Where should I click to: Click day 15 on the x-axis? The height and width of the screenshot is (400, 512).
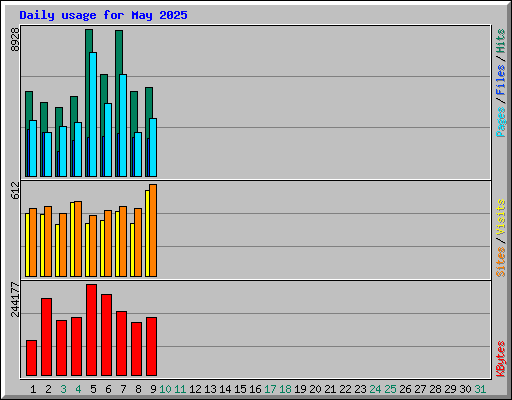[240, 389]
